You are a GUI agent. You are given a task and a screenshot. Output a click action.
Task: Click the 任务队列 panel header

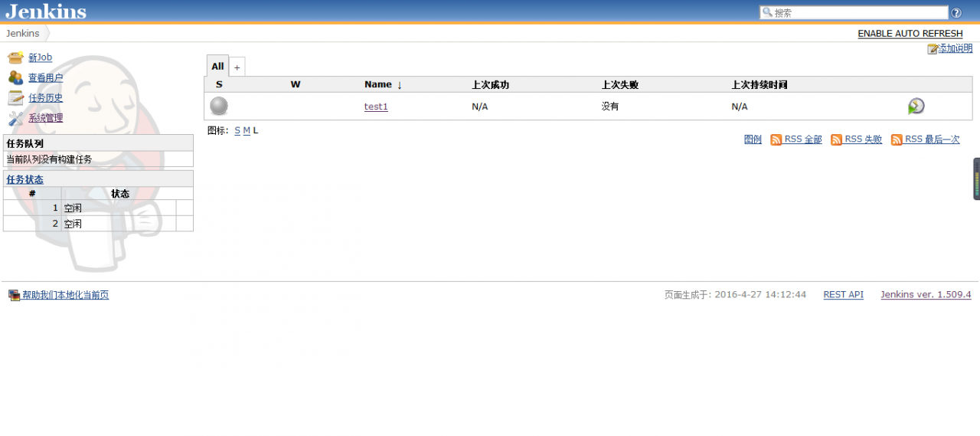tap(98, 143)
